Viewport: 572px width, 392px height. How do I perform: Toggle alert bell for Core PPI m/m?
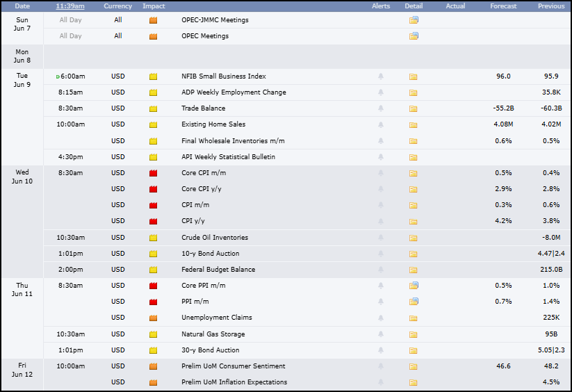tap(381, 286)
